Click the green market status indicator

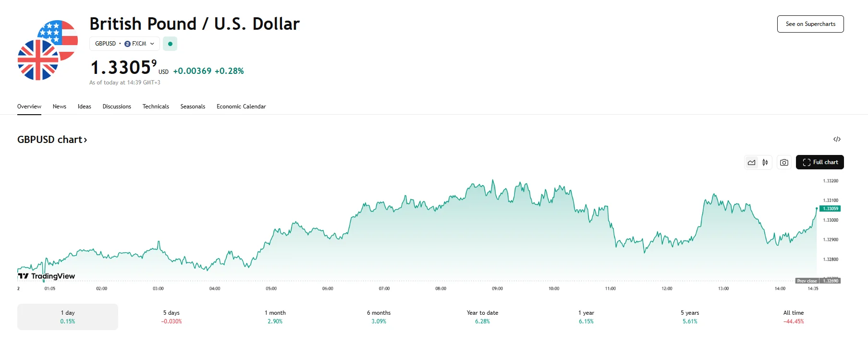(x=170, y=44)
